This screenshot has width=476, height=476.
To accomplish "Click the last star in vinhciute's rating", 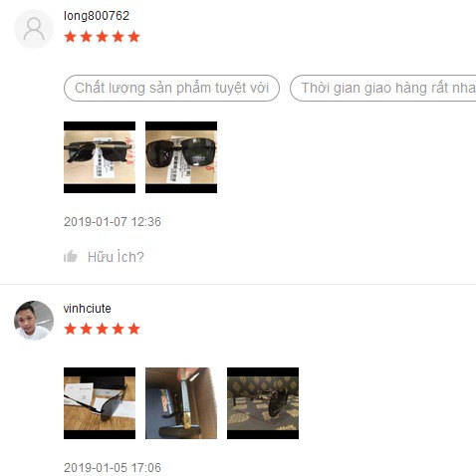I will [x=134, y=329].
